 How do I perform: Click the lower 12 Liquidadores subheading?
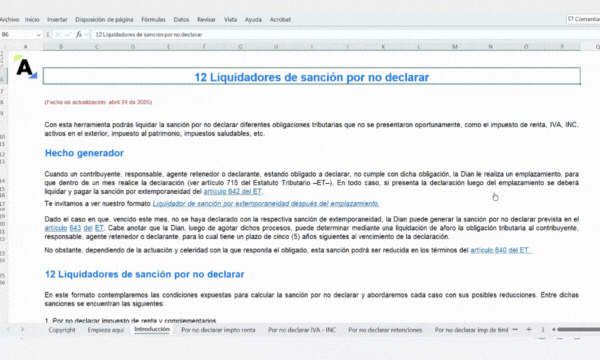pyautogui.click(x=144, y=274)
